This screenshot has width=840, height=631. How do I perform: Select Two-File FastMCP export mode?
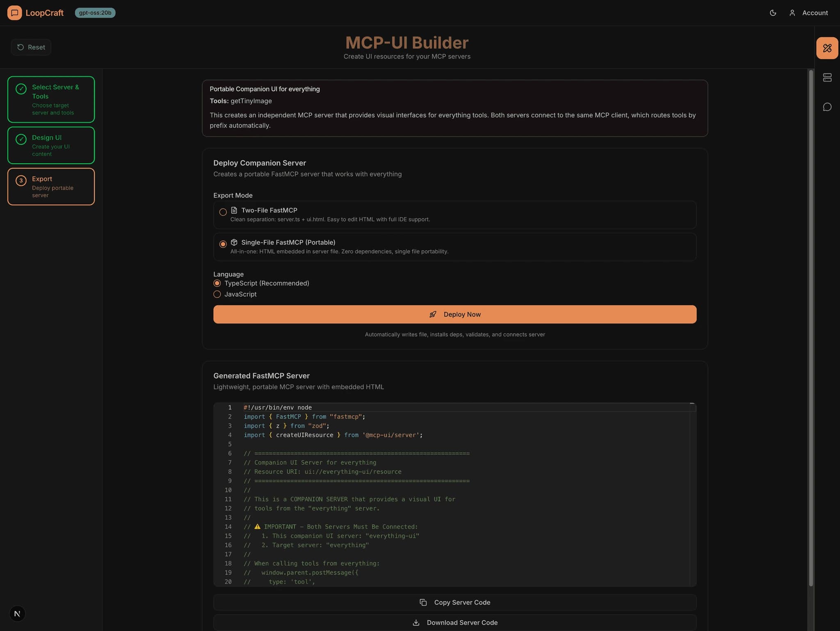(454, 215)
